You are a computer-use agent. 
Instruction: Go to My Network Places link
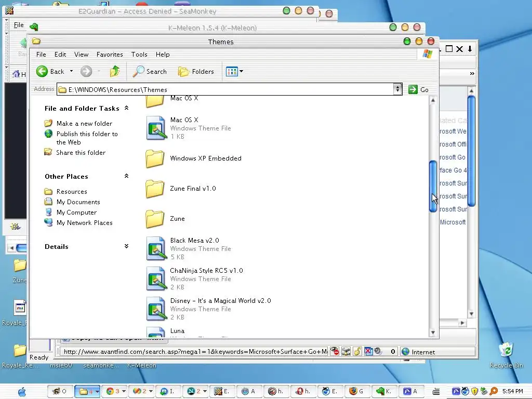pyautogui.click(x=84, y=223)
